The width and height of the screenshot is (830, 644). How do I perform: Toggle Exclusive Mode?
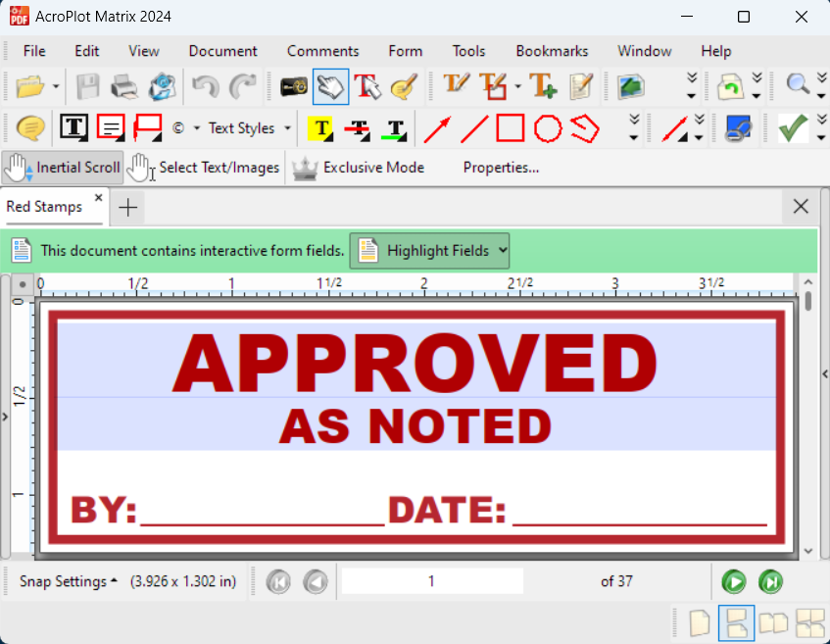359,168
